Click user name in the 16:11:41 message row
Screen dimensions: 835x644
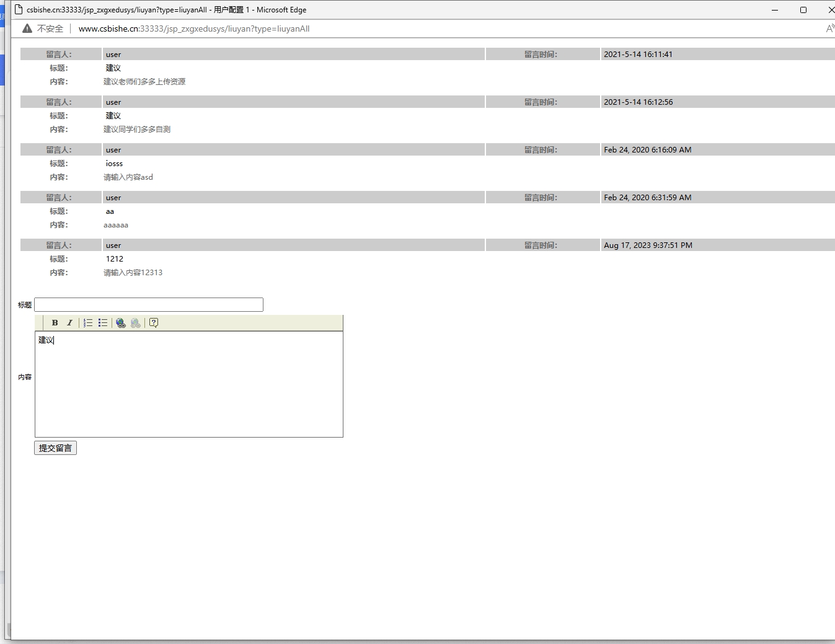pos(113,55)
